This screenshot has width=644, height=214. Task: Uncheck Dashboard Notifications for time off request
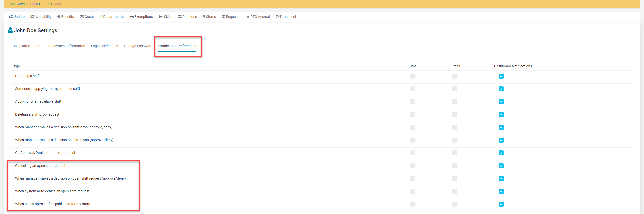(x=501, y=153)
